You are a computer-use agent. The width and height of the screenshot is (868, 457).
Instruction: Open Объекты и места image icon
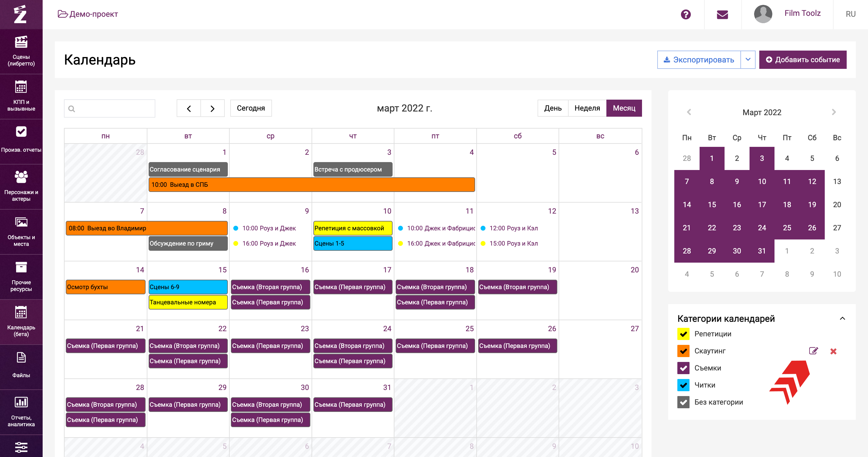(21, 222)
